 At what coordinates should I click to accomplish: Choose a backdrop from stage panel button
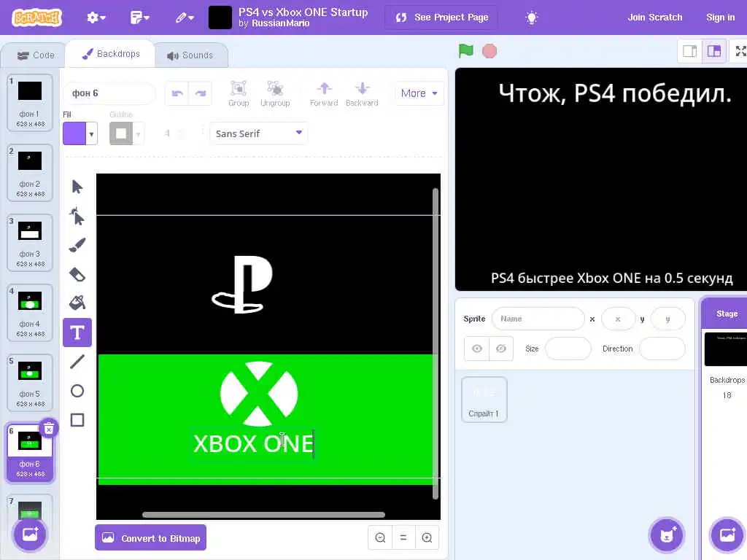[x=727, y=534]
